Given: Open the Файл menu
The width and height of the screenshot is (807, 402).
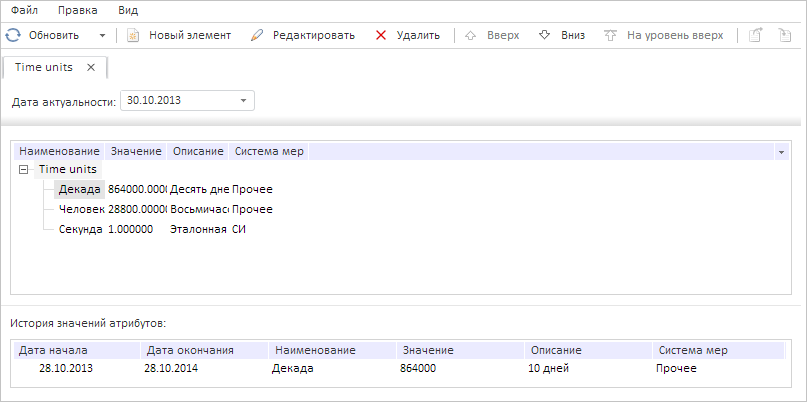Looking at the screenshot, I should pos(25,9).
